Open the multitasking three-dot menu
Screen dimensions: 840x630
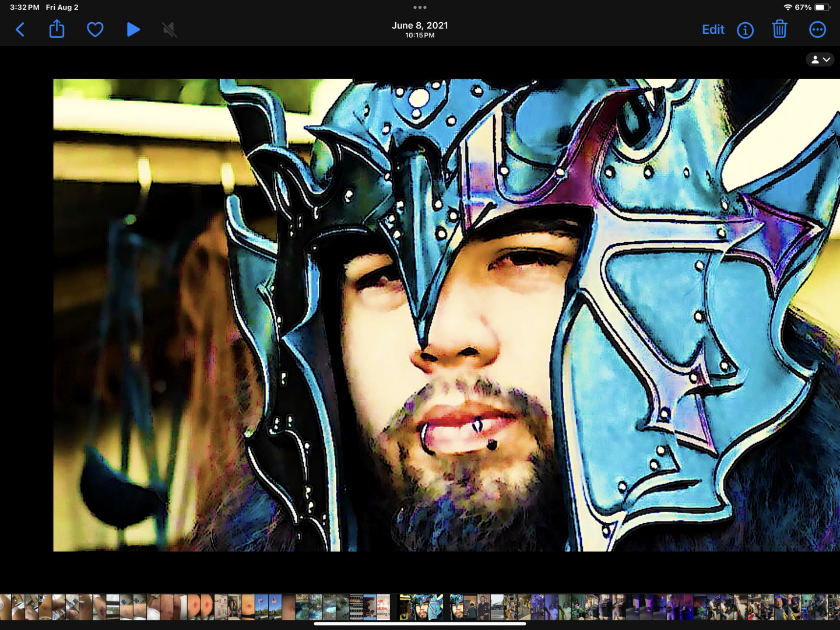pyautogui.click(x=420, y=8)
